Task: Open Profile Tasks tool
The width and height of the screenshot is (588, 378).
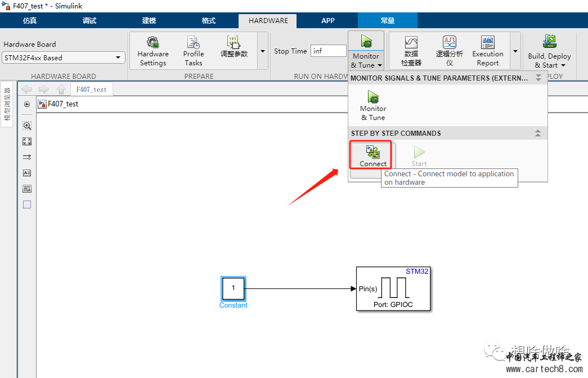Action: pos(193,51)
